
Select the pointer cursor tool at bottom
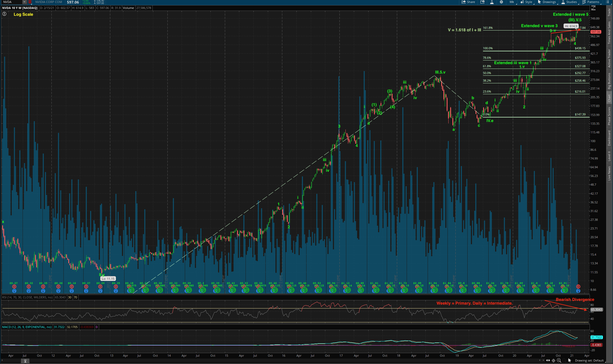tap(569, 360)
